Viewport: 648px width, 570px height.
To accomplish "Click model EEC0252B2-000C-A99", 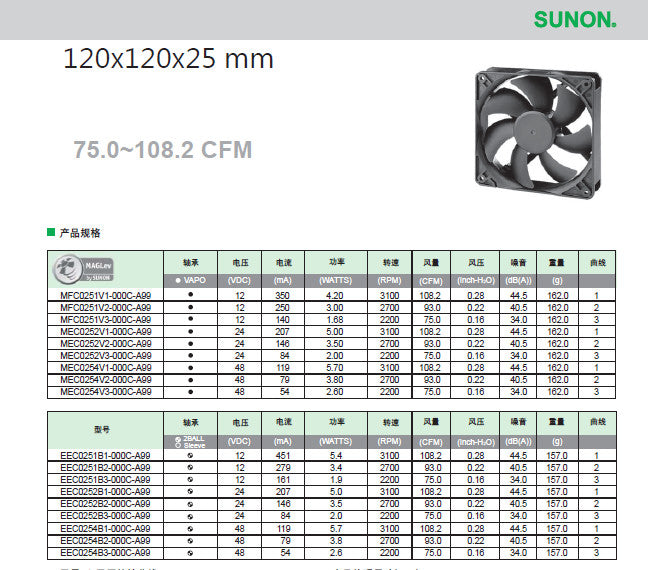I will pos(105,503).
